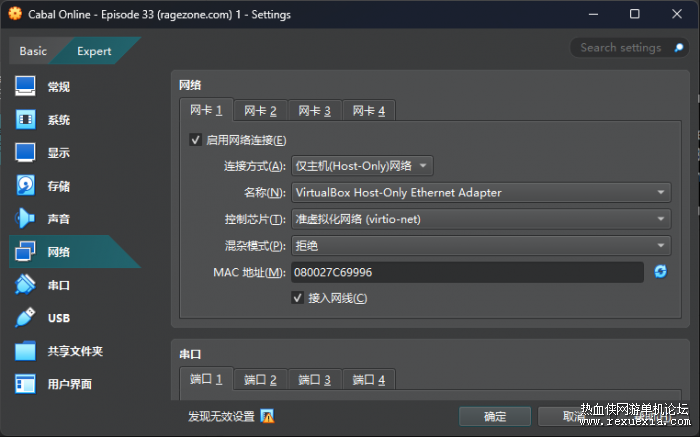Viewport: 700px width, 437px height.
Task: Open the 用户界面 (User interface) icon
Action: click(x=25, y=384)
